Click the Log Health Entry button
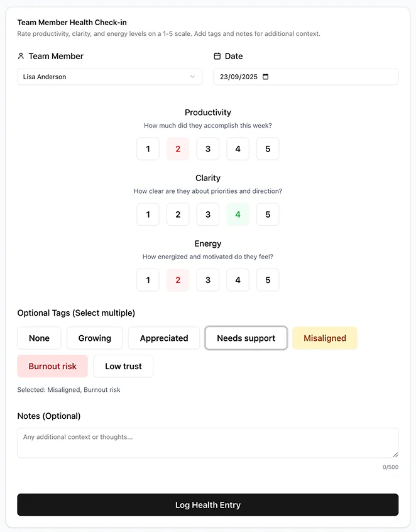Image resolution: width=416 pixels, height=532 pixels. click(207, 504)
